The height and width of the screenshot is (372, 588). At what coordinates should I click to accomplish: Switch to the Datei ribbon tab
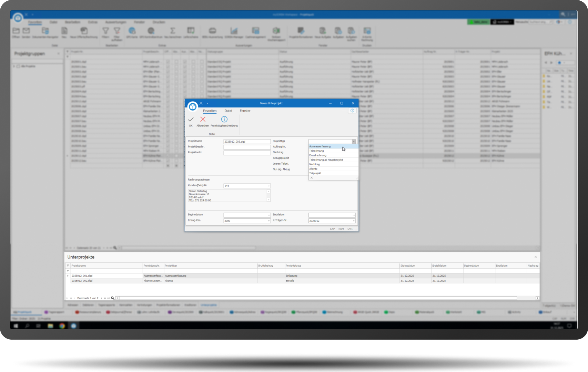click(x=228, y=111)
